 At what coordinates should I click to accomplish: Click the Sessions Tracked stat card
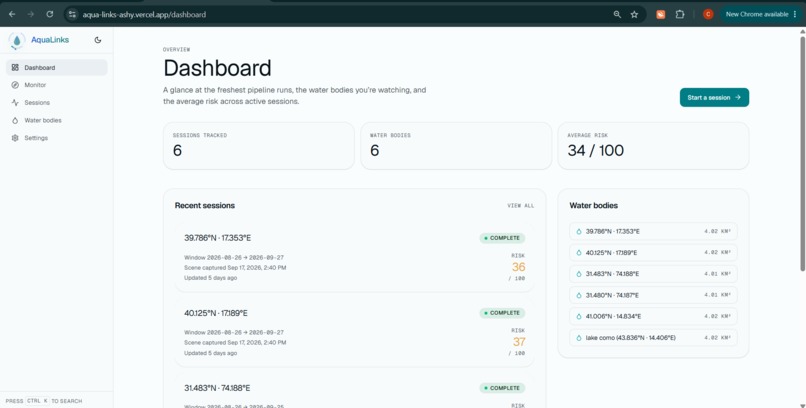[x=259, y=145]
